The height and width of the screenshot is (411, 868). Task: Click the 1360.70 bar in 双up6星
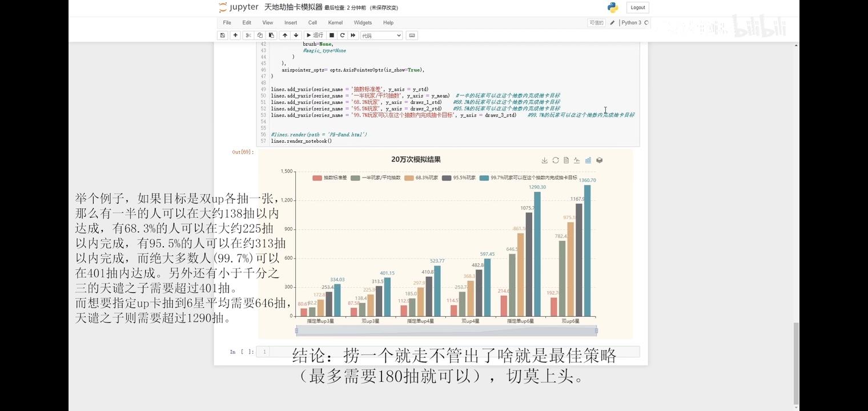587,251
